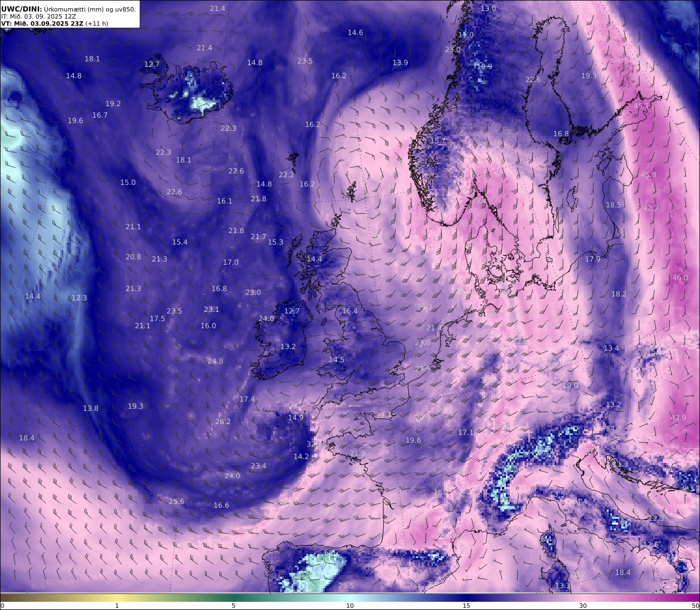Click the 17.0 value label
Viewport: 700px width, 610px height.
pyautogui.click(x=231, y=263)
